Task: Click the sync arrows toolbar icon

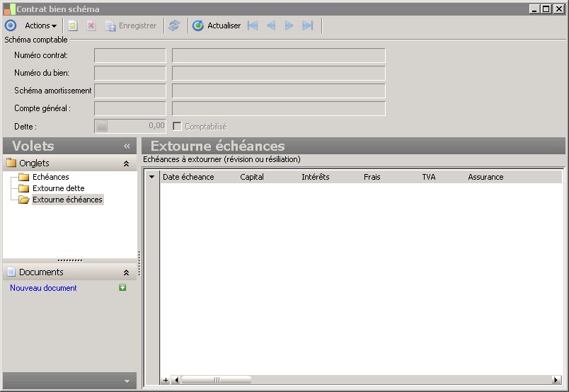Action: [x=174, y=25]
